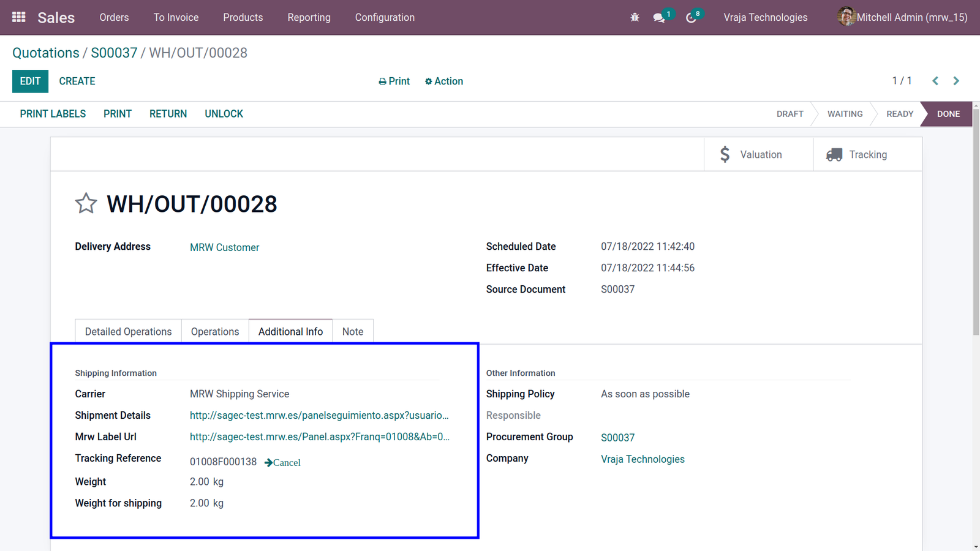The width and height of the screenshot is (980, 551).
Task: Cancel the tracking reference shipment
Action: click(x=282, y=462)
